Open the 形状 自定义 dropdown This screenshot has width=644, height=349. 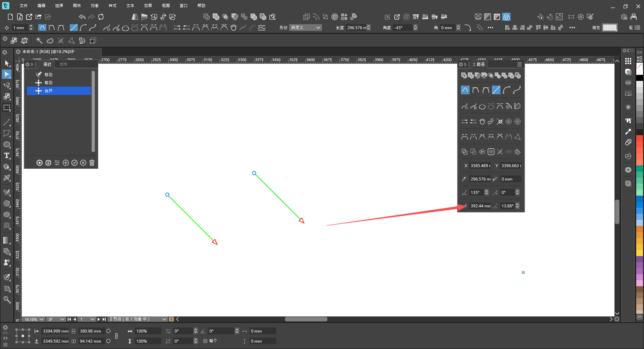pyautogui.click(x=305, y=28)
